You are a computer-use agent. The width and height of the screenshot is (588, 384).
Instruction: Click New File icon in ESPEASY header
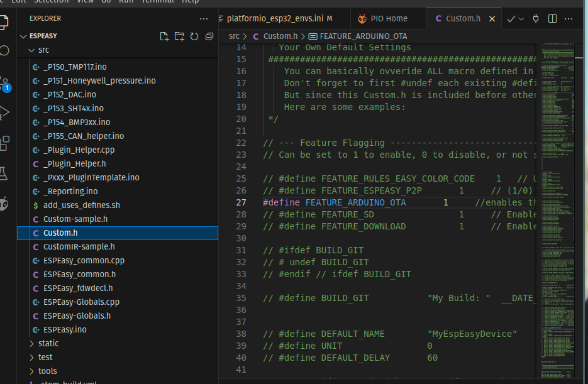click(164, 36)
